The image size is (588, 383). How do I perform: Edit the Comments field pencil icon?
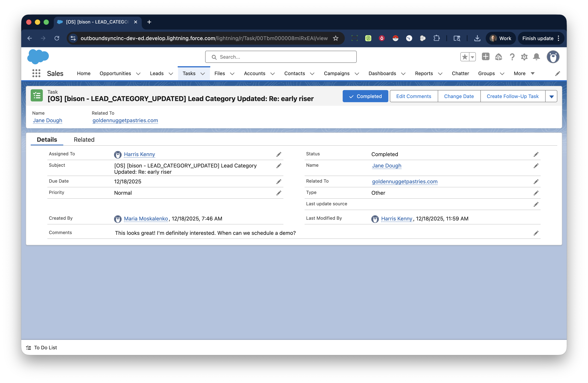[x=536, y=233]
